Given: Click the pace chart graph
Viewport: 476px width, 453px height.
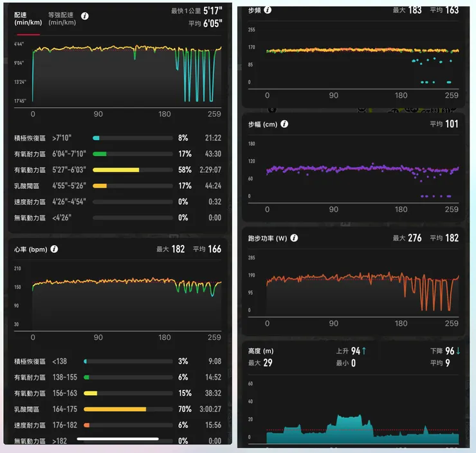Looking at the screenshot, I should [127, 73].
